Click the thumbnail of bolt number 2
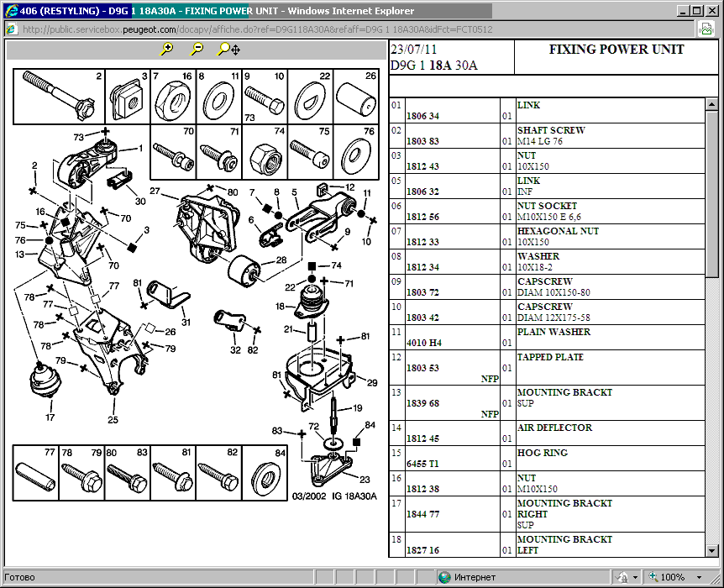 [x=59, y=96]
